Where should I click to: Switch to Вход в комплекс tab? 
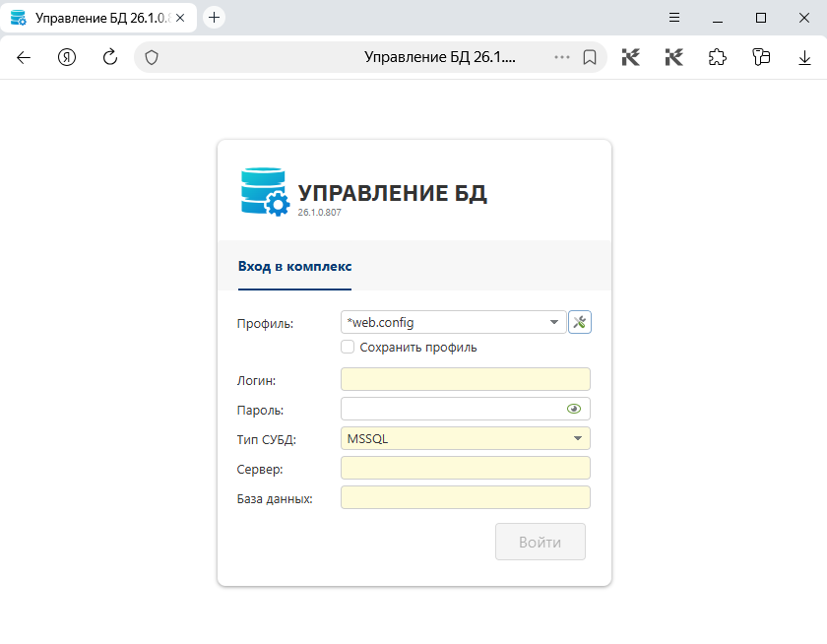point(294,266)
